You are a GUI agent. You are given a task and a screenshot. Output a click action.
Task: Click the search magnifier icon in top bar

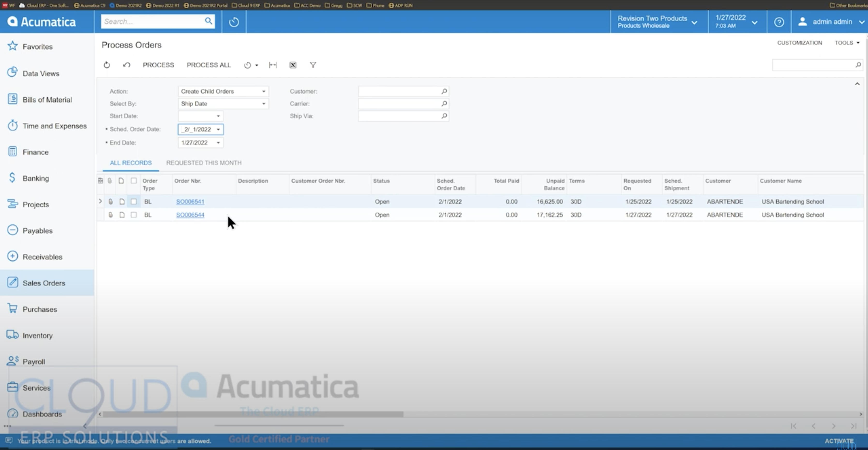(x=208, y=21)
